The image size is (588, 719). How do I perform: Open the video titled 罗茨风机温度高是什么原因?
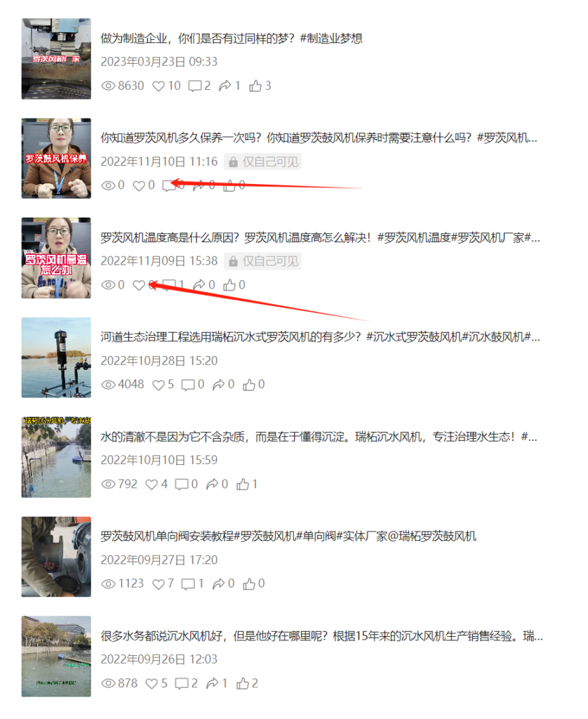coord(321,237)
